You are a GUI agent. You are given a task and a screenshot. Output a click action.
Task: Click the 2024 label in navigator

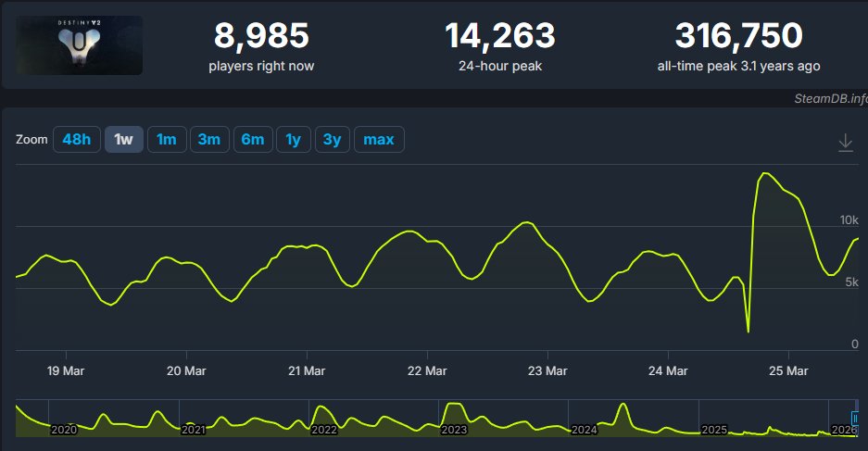tap(584, 430)
